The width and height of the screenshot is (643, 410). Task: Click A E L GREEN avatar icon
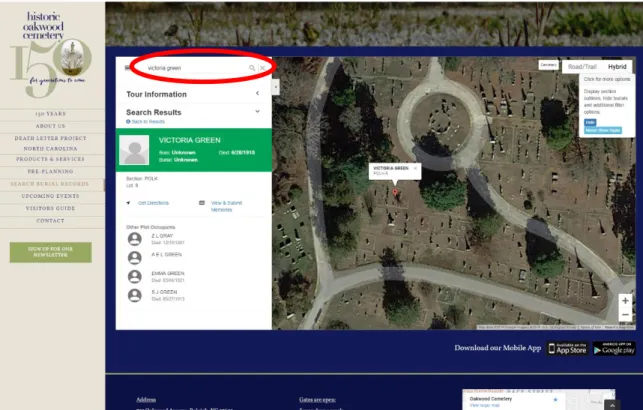coord(135,258)
